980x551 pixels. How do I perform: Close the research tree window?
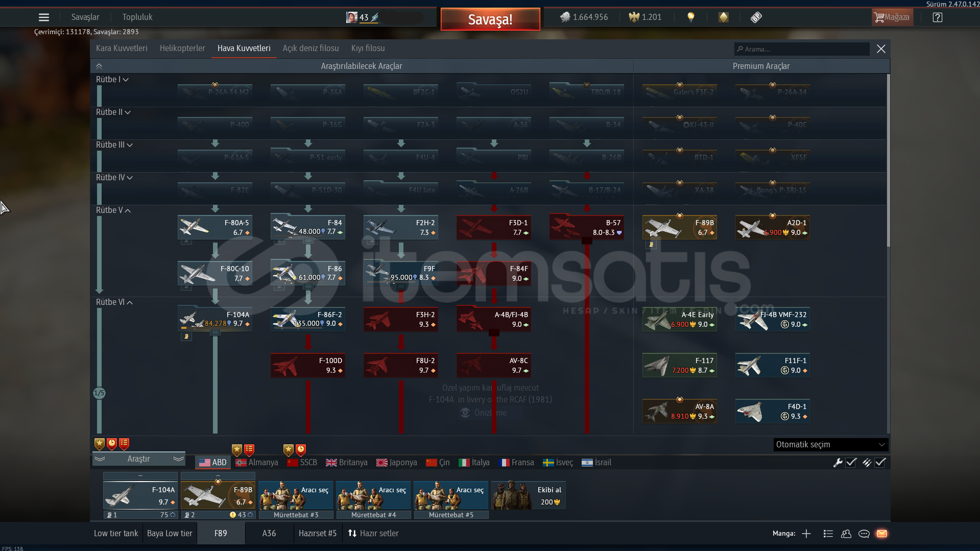pyautogui.click(x=881, y=49)
